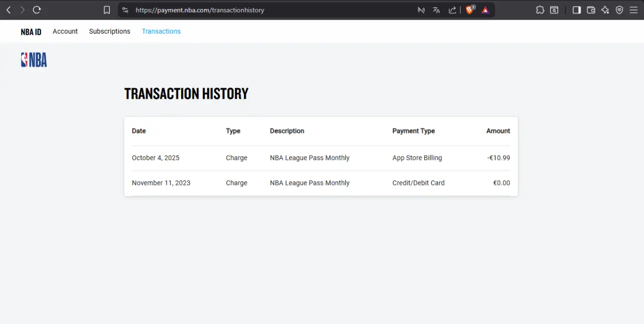Screen dimensions: 644x324
Task: Click the Credit/Debit Card cell
Action: pos(419,183)
